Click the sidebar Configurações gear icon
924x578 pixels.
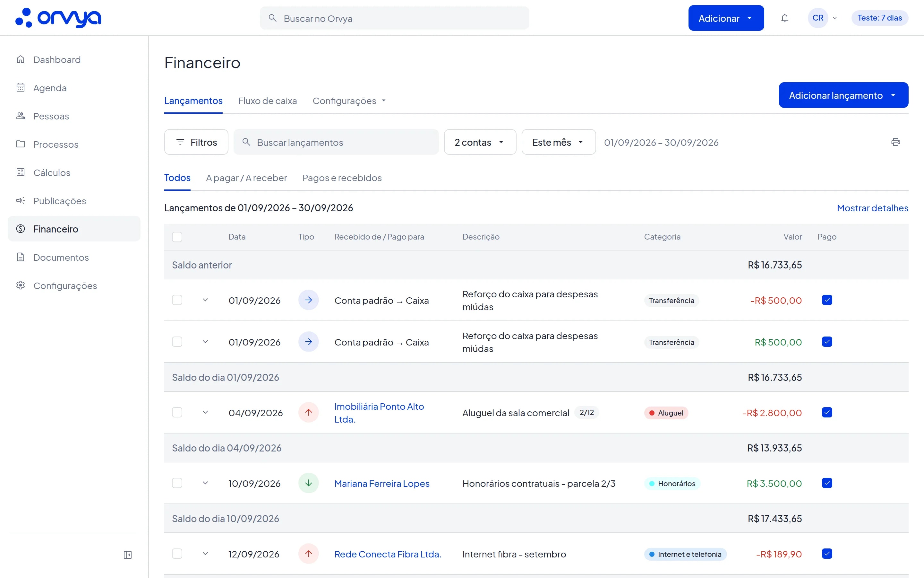tap(21, 285)
